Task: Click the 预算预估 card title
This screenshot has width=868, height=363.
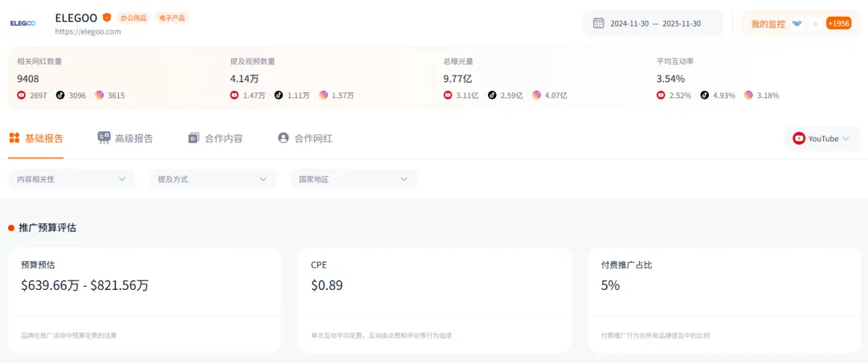Action: 39,265
